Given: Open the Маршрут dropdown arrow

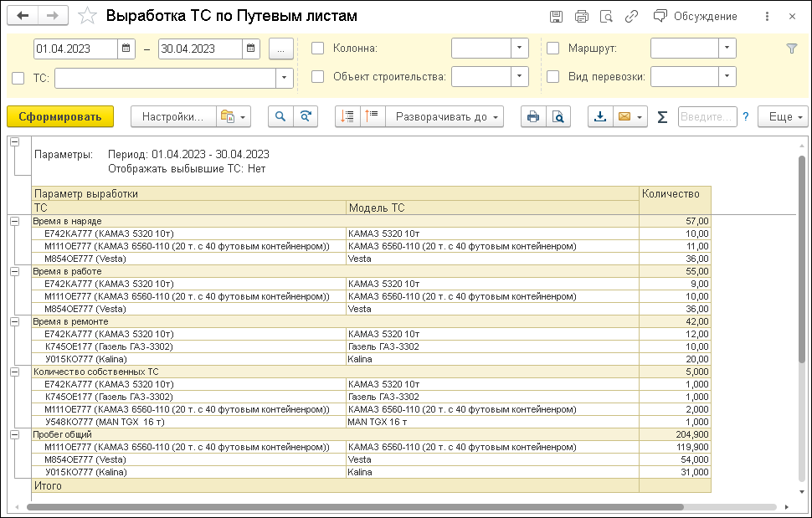Looking at the screenshot, I should (x=727, y=49).
